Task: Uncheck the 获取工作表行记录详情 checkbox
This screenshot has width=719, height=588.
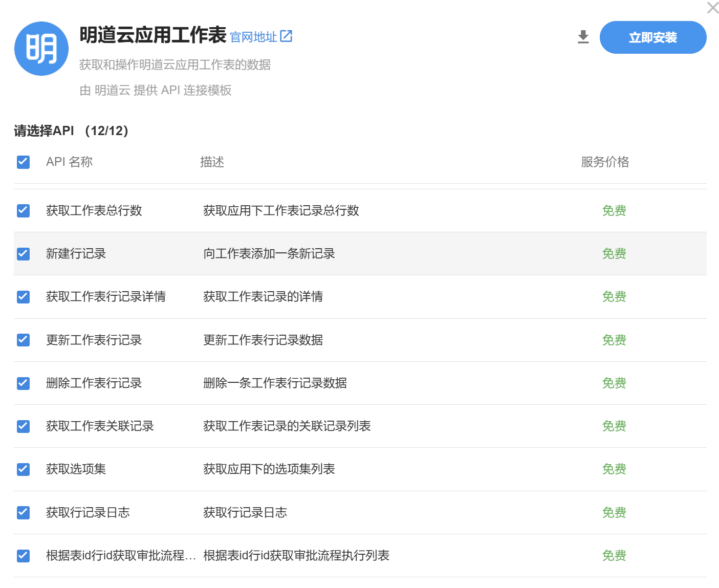Action: pos(24,296)
